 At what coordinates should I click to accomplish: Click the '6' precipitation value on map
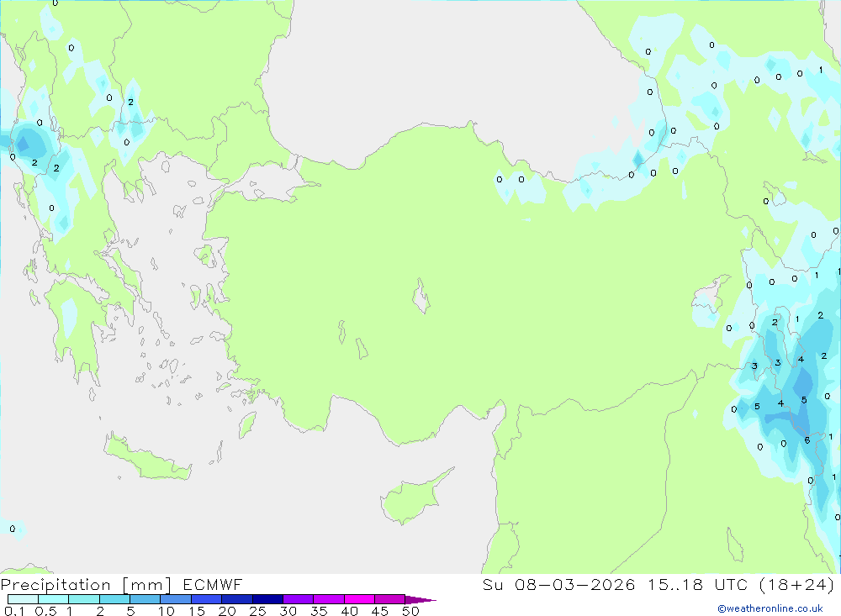click(x=807, y=440)
